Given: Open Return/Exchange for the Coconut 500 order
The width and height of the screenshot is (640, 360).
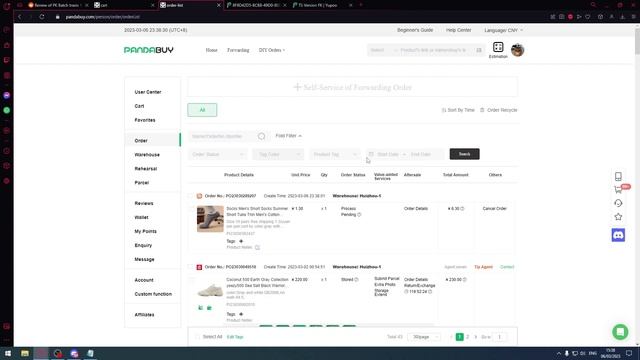Looking at the screenshot, I should click(x=420, y=285).
